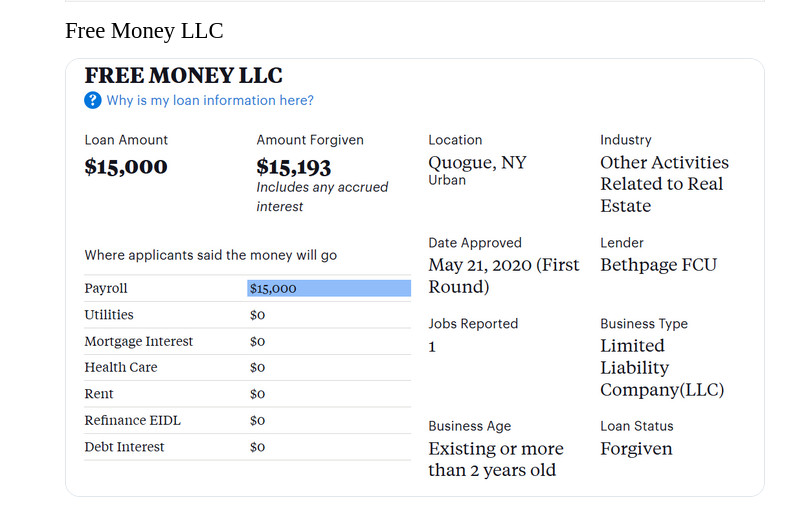Select the FREE MONEY LLC card title

pyautogui.click(x=183, y=75)
